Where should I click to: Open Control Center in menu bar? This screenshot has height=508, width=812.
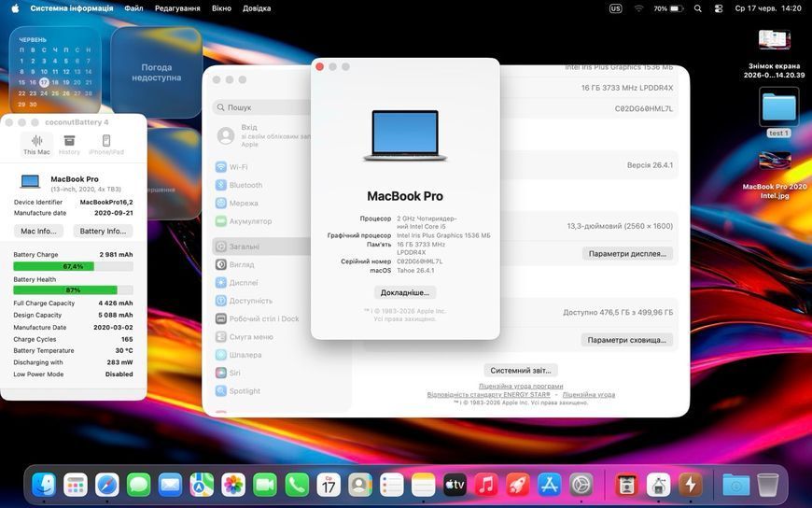719,8
